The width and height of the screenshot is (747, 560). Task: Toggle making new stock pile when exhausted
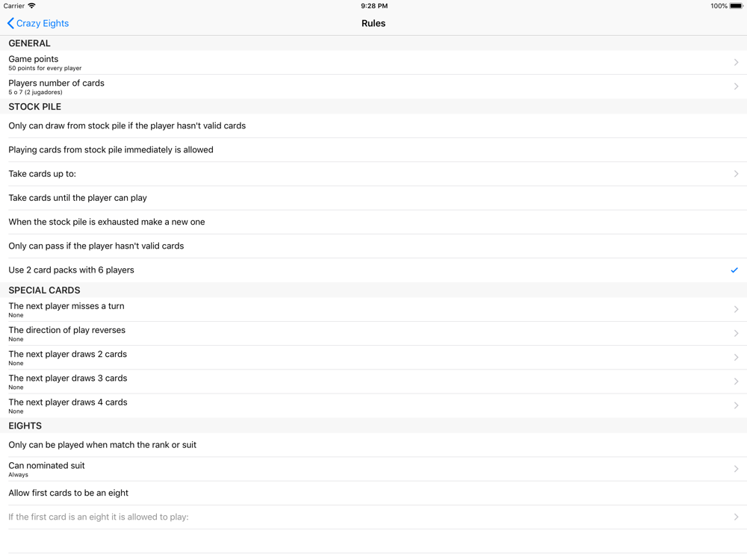coord(373,222)
